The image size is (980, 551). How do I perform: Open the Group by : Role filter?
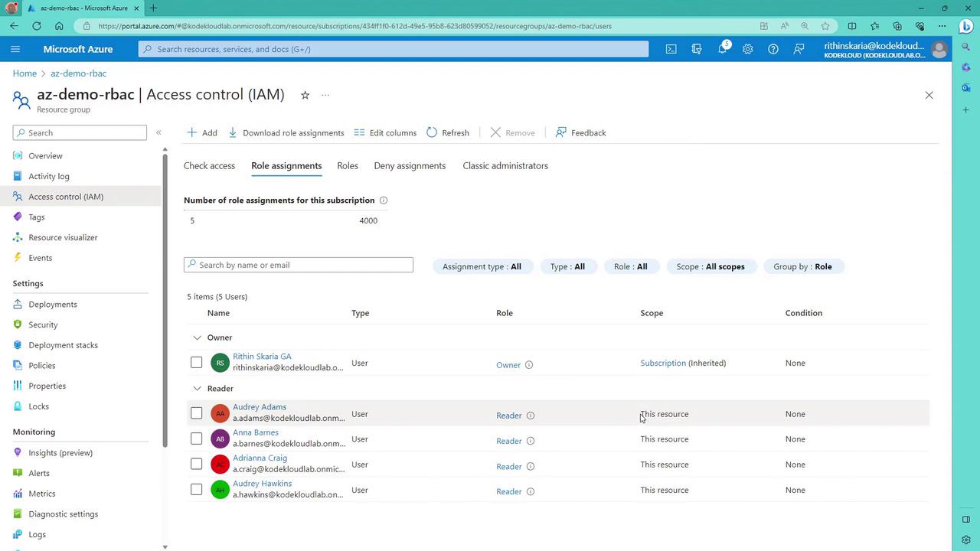pyautogui.click(x=802, y=266)
